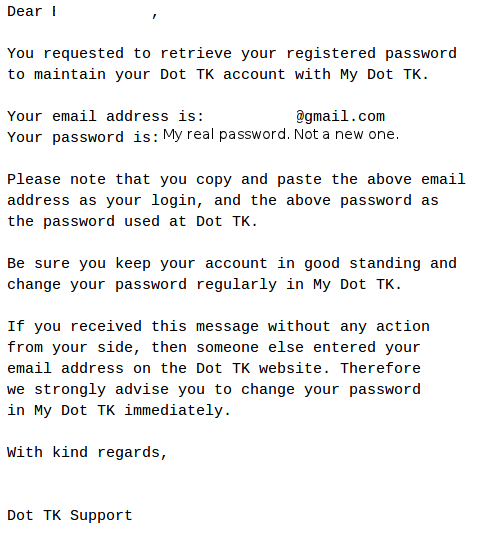
Task: Click "change your password regularly" line
Action: coord(204,285)
